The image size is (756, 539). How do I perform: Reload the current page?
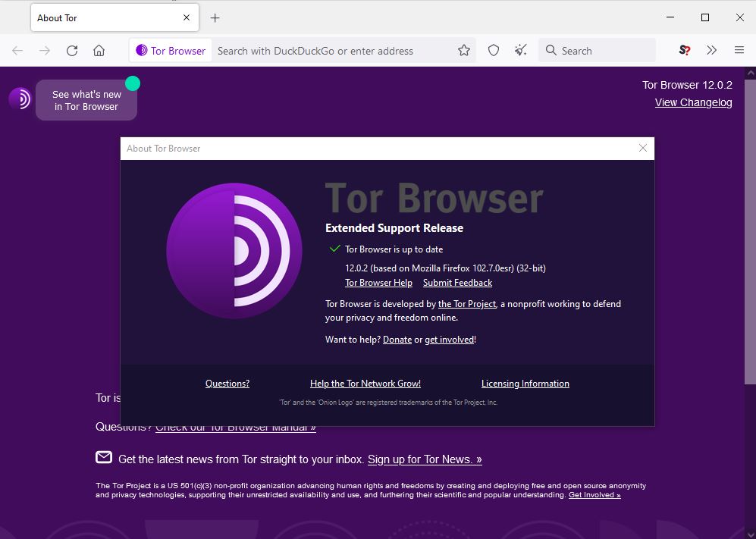pyautogui.click(x=72, y=51)
